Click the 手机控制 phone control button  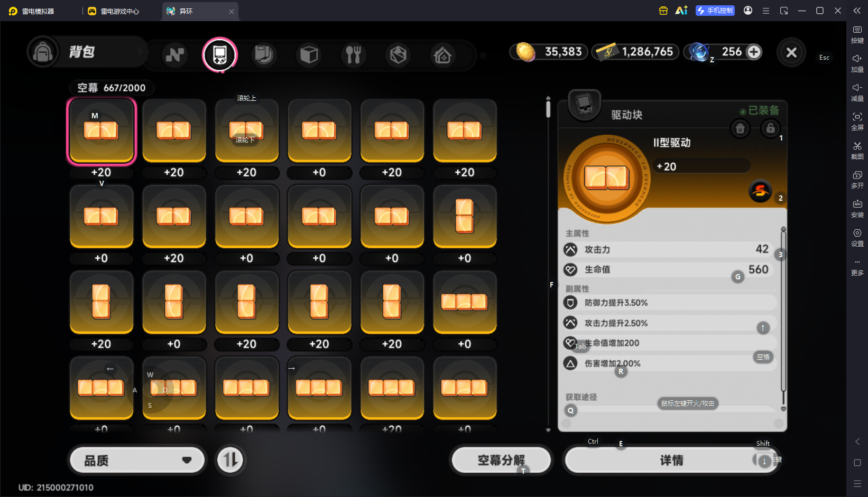[715, 11]
